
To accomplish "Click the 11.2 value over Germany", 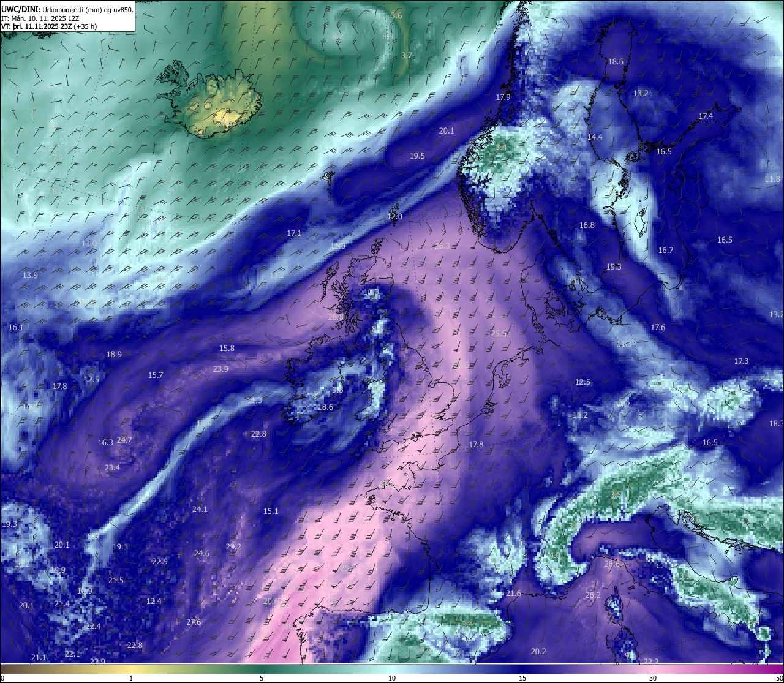I will (580, 415).
